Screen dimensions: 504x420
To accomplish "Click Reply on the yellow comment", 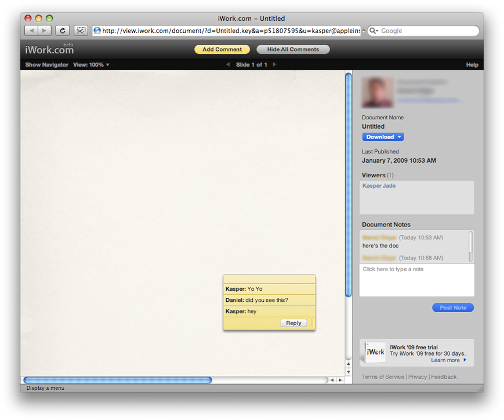I will point(293,323).
